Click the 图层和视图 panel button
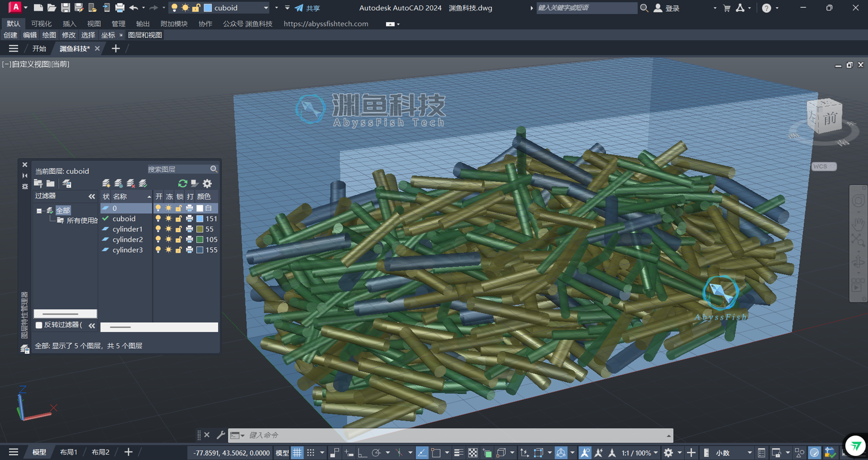 pyautogui.click(x=145, y=35)
